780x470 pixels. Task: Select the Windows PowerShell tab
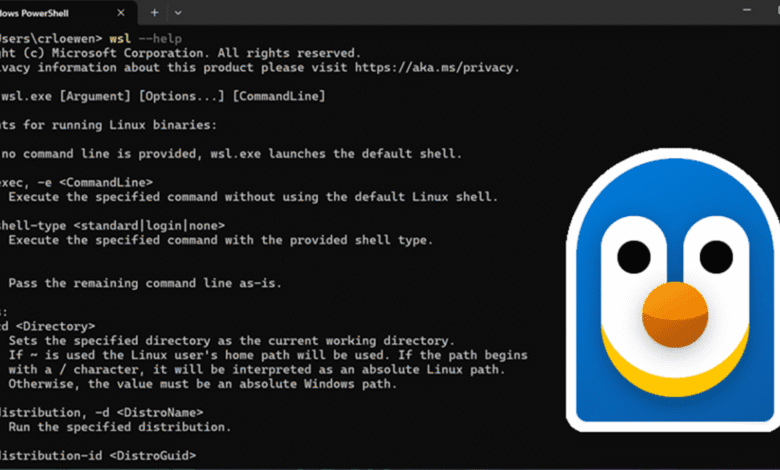pyautogui.click(x=67, y=13)
